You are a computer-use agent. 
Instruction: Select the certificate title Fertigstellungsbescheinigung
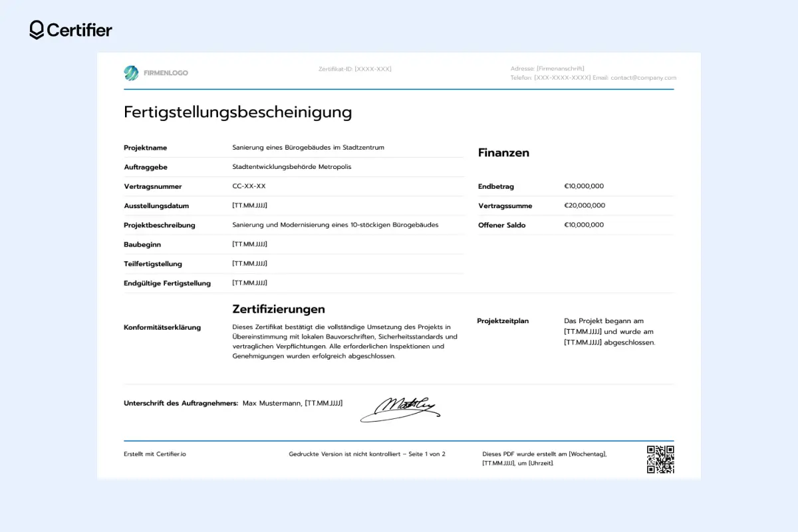237,112
